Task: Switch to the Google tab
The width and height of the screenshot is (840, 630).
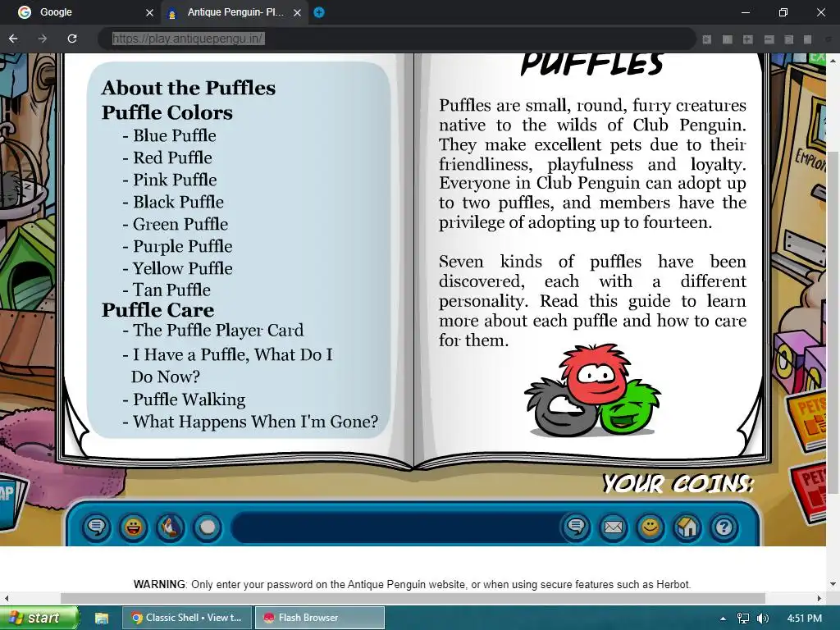Action: pyautogui.click(x=80, y=12)
